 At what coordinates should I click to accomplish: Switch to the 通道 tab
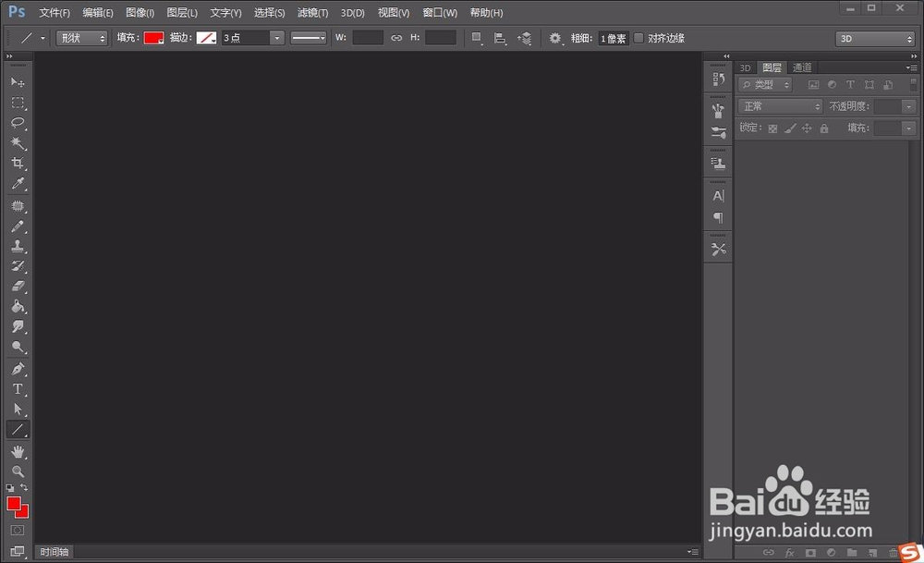pos(802,67)
